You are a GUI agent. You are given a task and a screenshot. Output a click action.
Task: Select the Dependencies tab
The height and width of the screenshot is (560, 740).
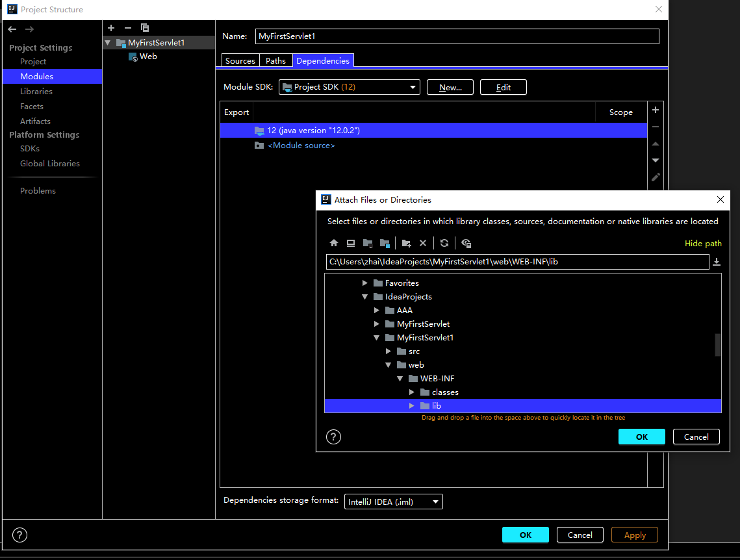coord(323,61)
